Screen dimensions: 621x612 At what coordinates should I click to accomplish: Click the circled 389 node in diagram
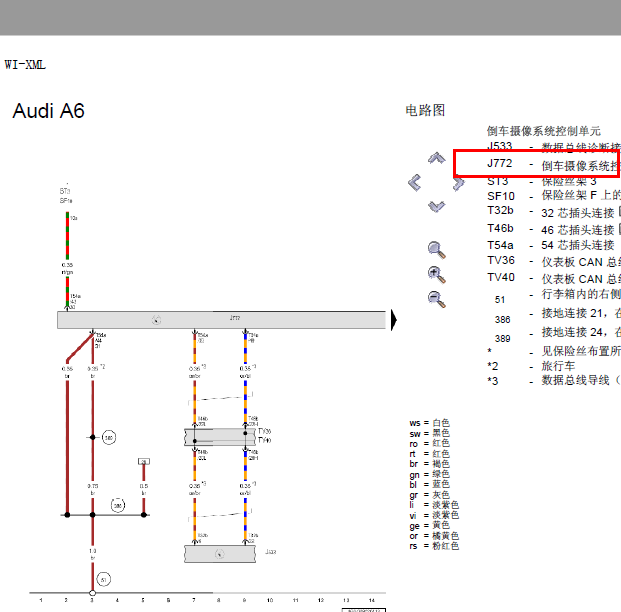[109, 437]
